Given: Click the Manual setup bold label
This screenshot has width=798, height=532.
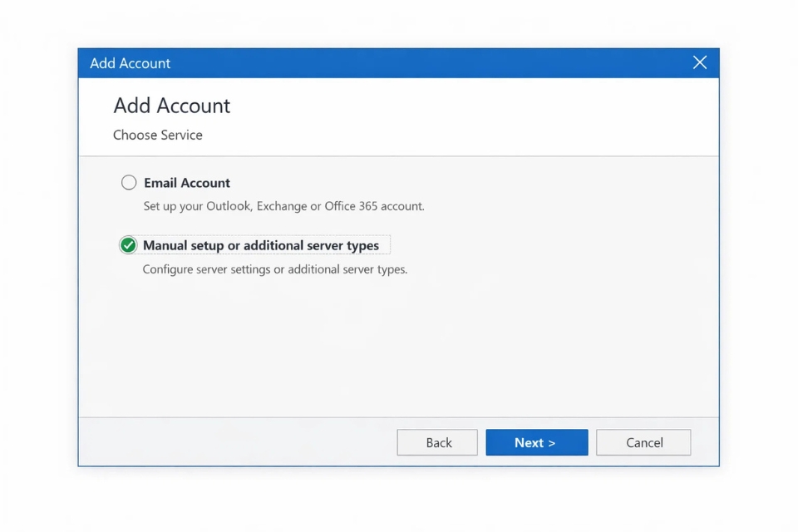Looking at the screenshot, I should (x=261, y=244).
